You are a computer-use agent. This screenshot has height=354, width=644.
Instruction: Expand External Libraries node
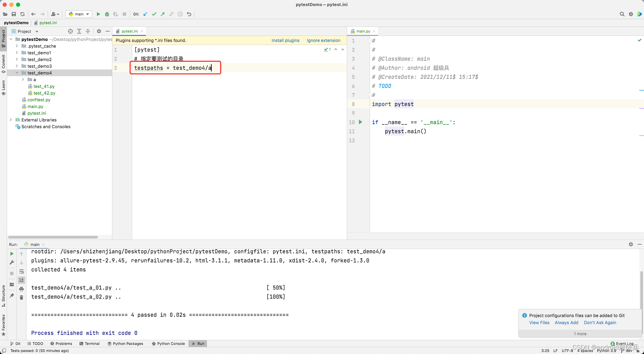click(x=11, y=120)
